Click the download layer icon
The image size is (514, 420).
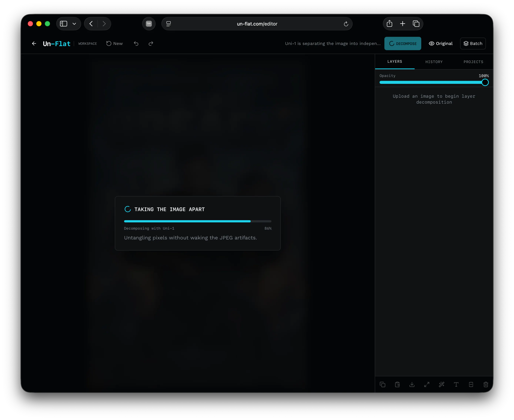pos(412,384)
